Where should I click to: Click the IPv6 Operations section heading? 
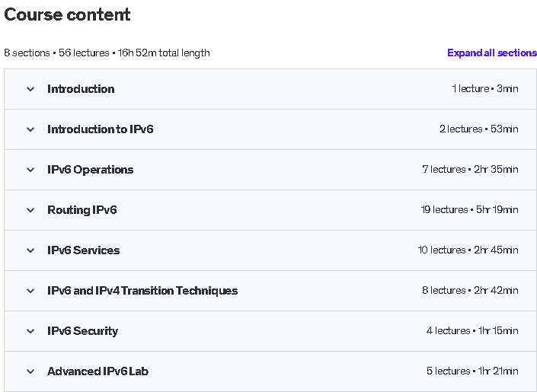(91, 170)
